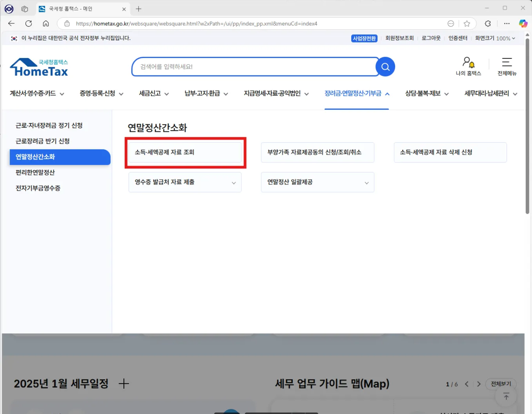Click the blue search magnifier button

[385, 67]
